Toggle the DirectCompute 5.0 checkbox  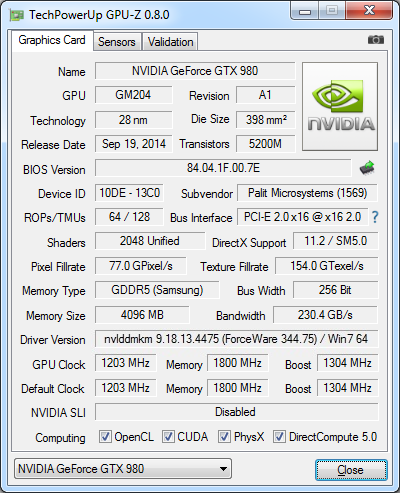(x=279, y=436)
